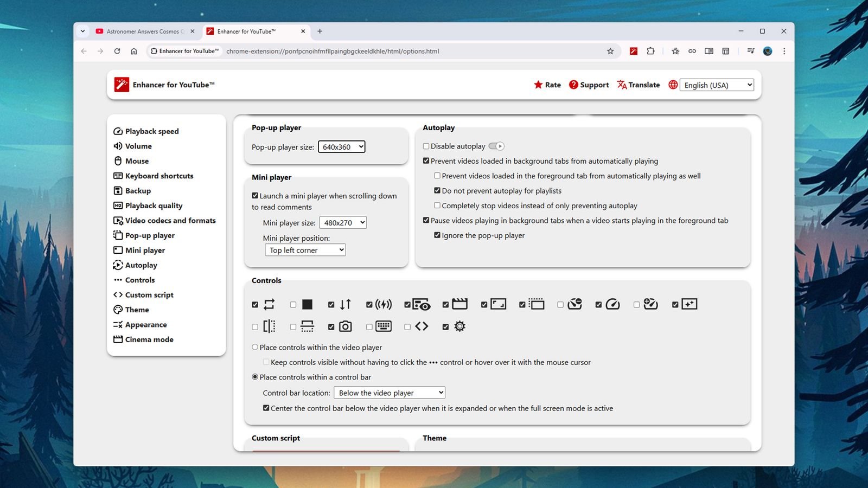Uncheck Do not prevent autoplay for playlists
Image resolution: width=868 pixels, height=488 pixels.
(x=437, y=190)
